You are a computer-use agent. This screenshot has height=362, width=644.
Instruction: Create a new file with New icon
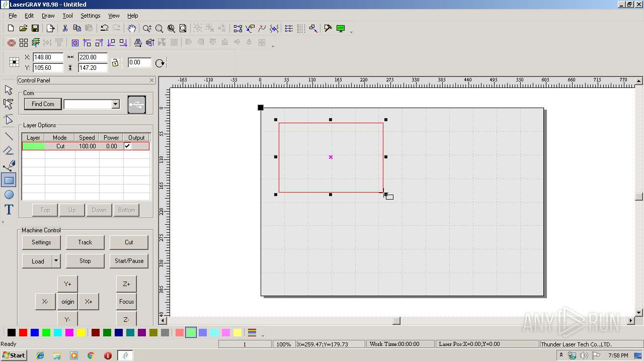click(x=11, y=29)
